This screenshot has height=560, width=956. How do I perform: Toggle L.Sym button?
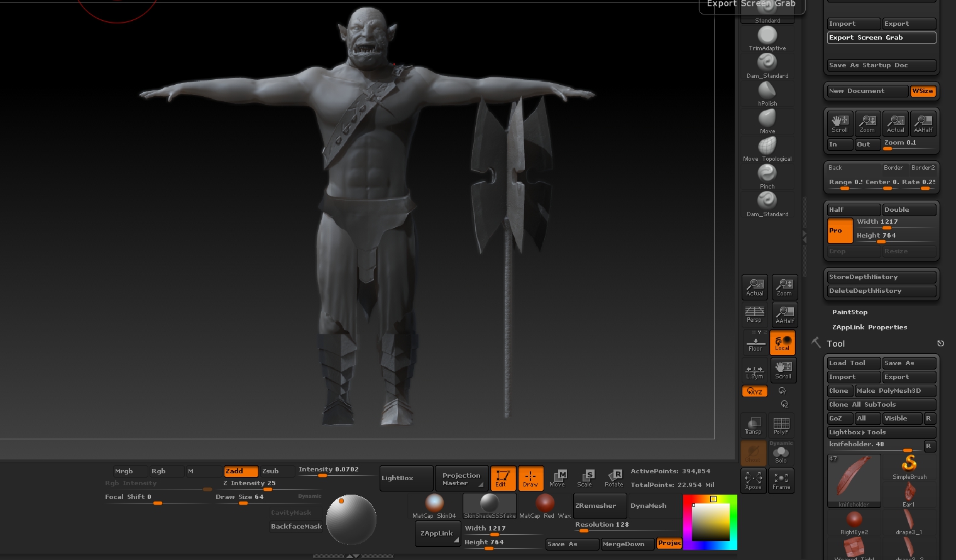pos(754,370)
